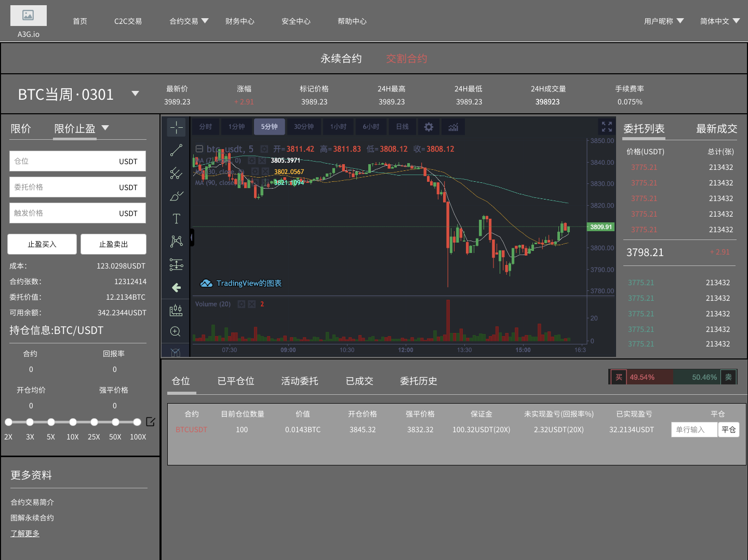Set leverage slider to 100X

point(137,422)
